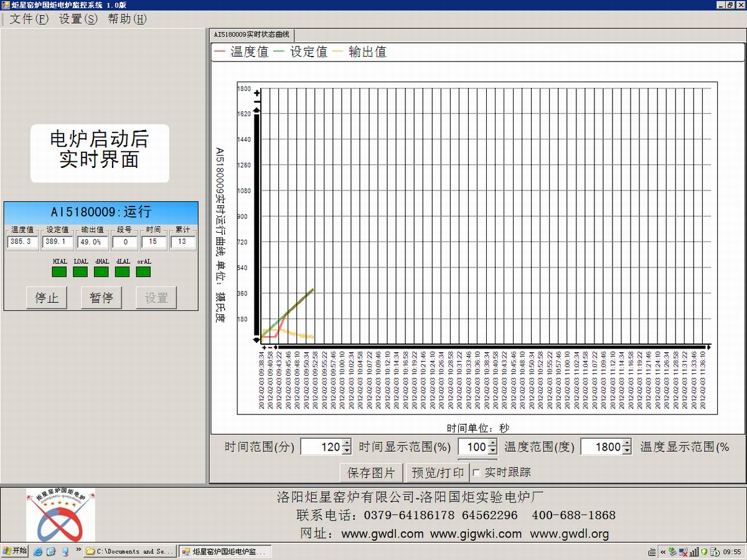
Task: Open the Windows Start button 开始
Action: (15, 551)
